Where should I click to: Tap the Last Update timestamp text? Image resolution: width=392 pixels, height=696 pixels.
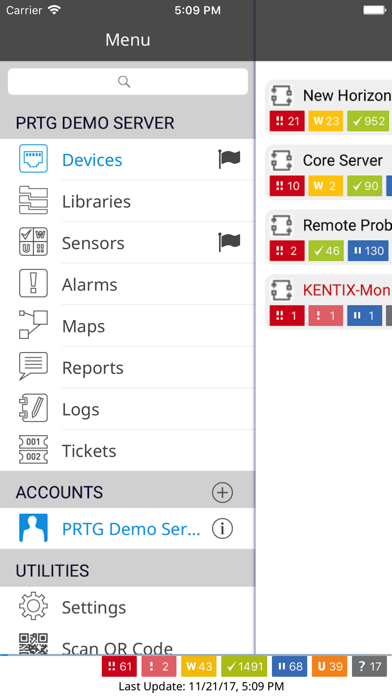201,686
